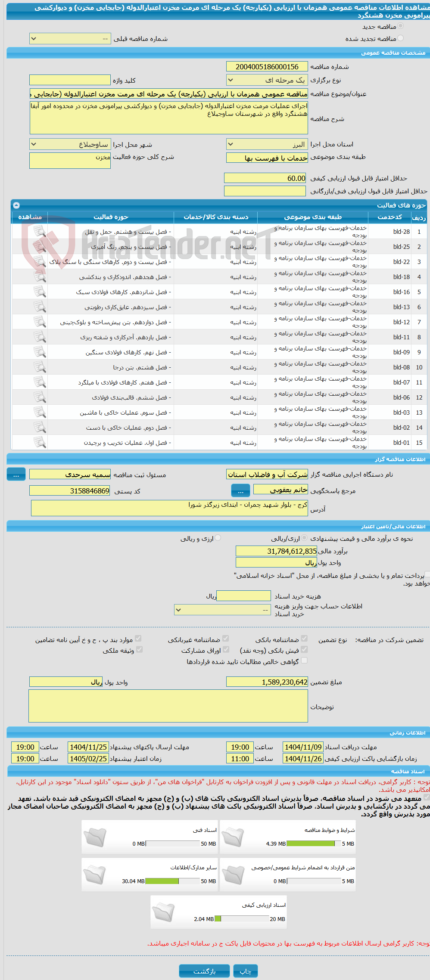
Task: Click اسناد ارزیابی کیفی size progress bar
Action: pyautogui.click(x=242, y=918)
